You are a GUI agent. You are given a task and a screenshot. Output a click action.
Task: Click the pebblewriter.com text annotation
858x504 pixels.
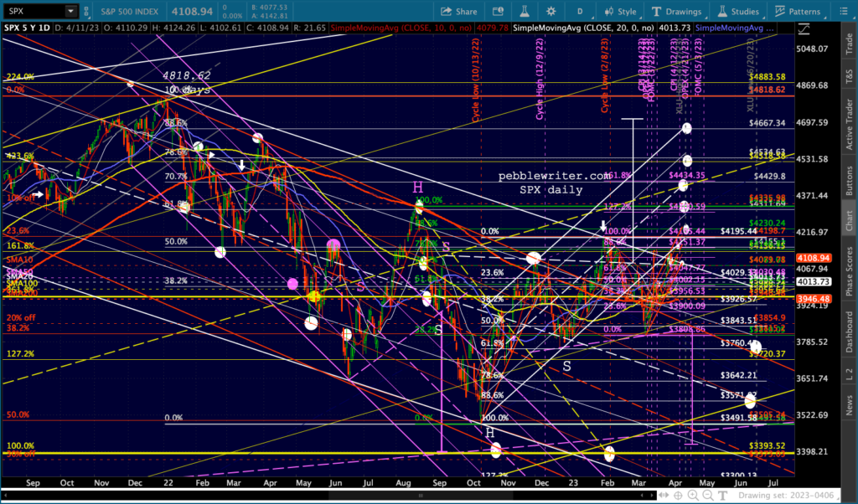pos(555,176)
